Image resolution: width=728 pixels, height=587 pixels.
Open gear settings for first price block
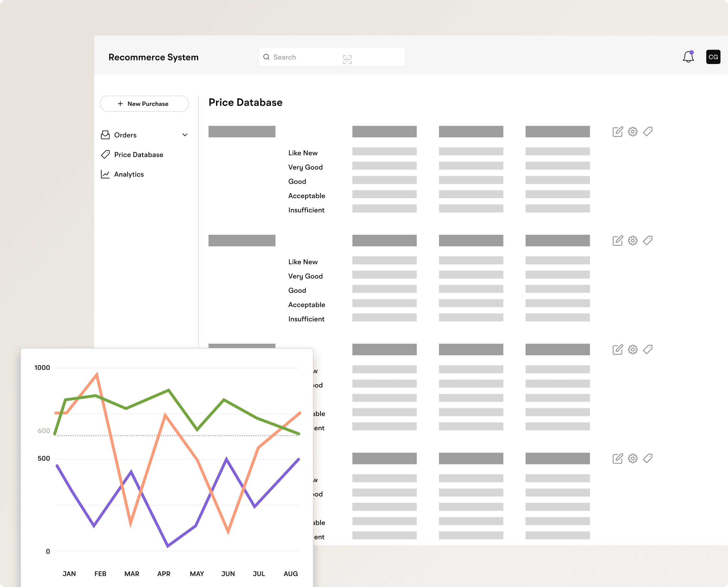[x=632, y=132]
